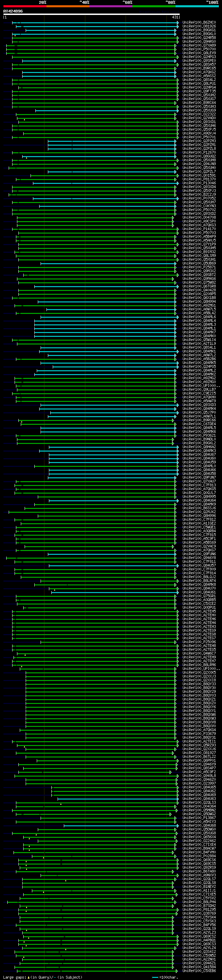
Task: Click the UniRef100_Q656X4 label
Action: point(199,836)
